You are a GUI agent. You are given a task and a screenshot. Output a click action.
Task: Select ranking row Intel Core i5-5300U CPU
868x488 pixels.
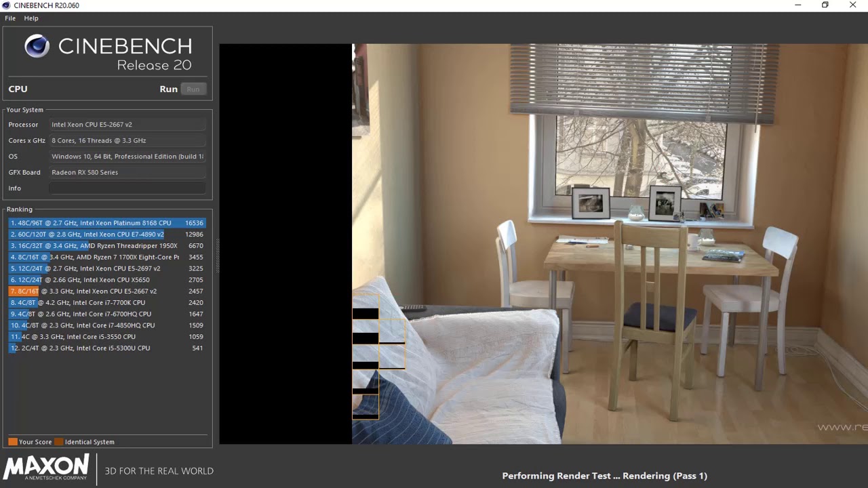(106, 348)
